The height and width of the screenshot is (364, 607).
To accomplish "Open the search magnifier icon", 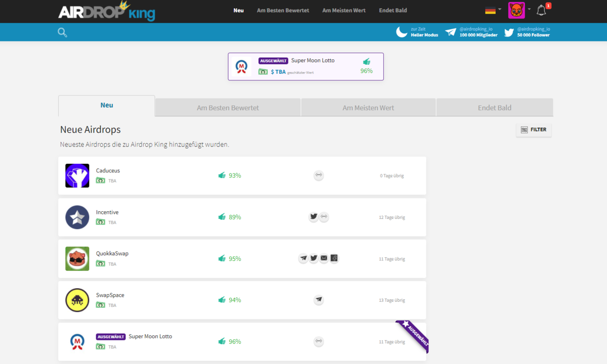I will 62,32.
